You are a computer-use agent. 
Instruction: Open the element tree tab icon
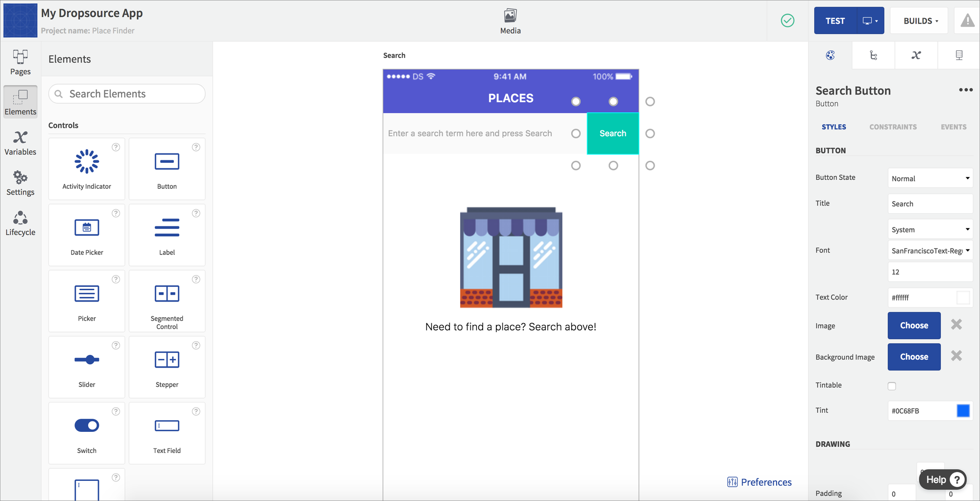tap(873, 55)
